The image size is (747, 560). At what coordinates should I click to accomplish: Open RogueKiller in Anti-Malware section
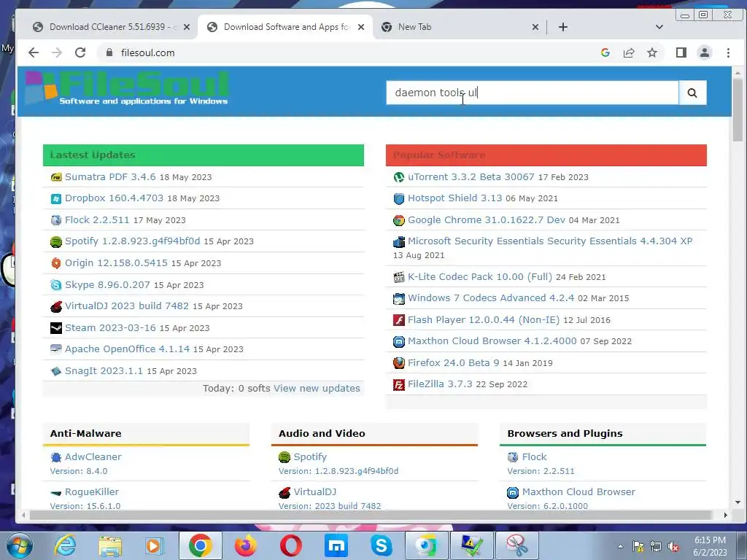pos(92,492)
